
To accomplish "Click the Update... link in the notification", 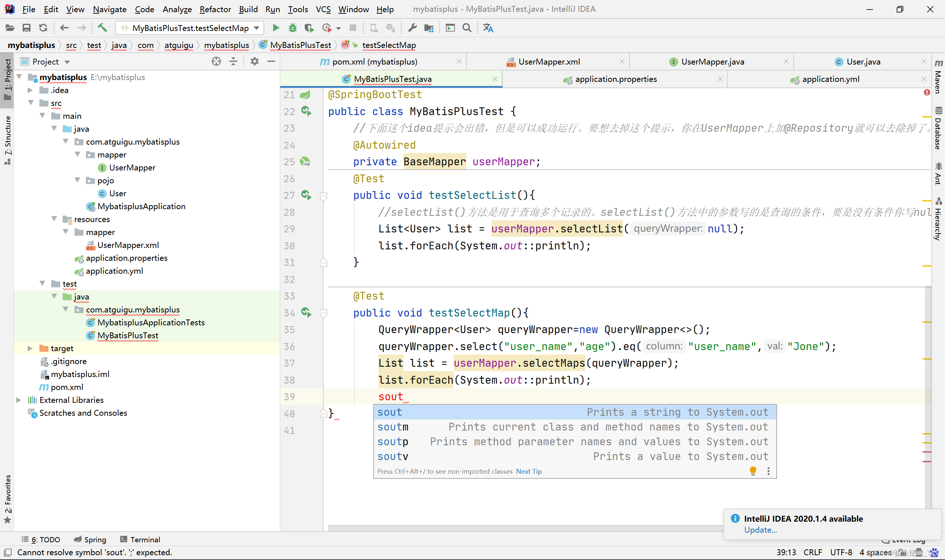I will 760,530.
